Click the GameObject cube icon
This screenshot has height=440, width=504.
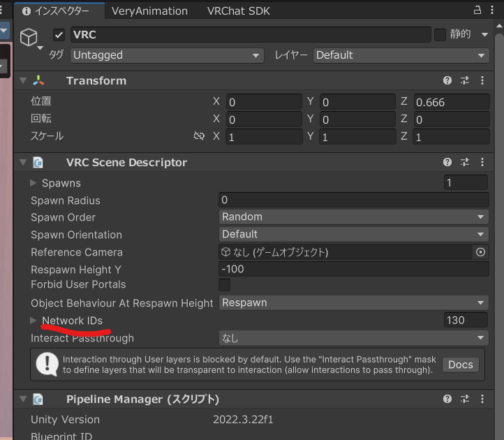pos(29,37)
